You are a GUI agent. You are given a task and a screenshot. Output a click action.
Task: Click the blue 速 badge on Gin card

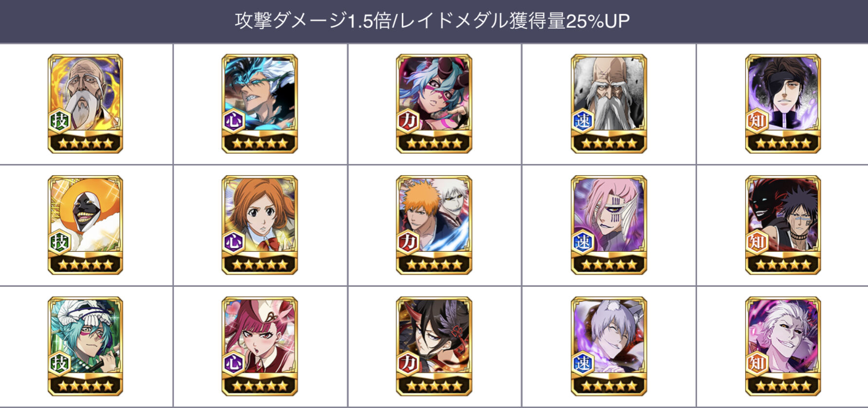point(583,363)
